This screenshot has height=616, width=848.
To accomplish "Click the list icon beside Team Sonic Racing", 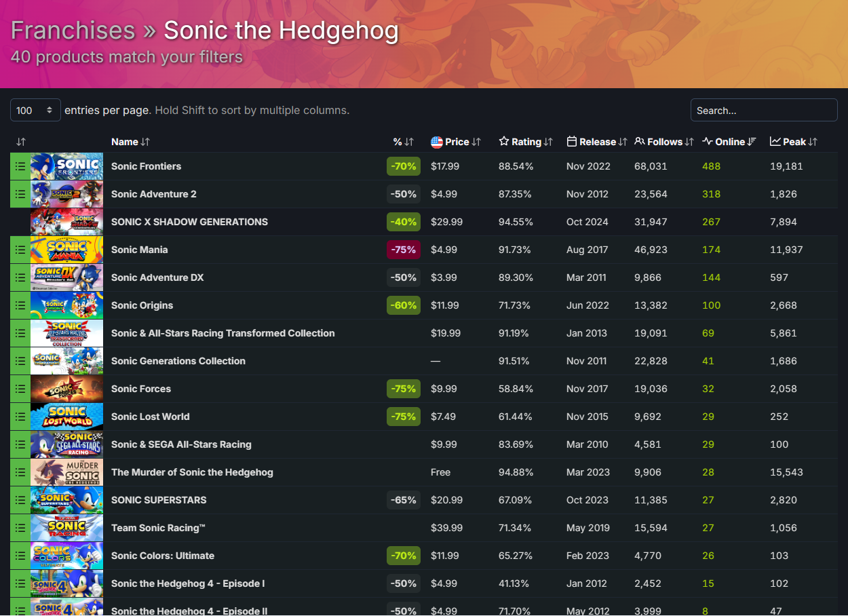I will coord(20,528).
